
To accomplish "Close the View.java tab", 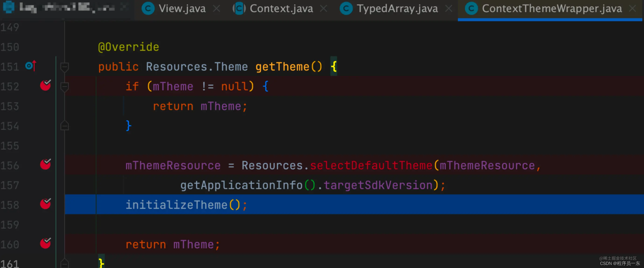I will pyautogui.click(x=217, y=9).
